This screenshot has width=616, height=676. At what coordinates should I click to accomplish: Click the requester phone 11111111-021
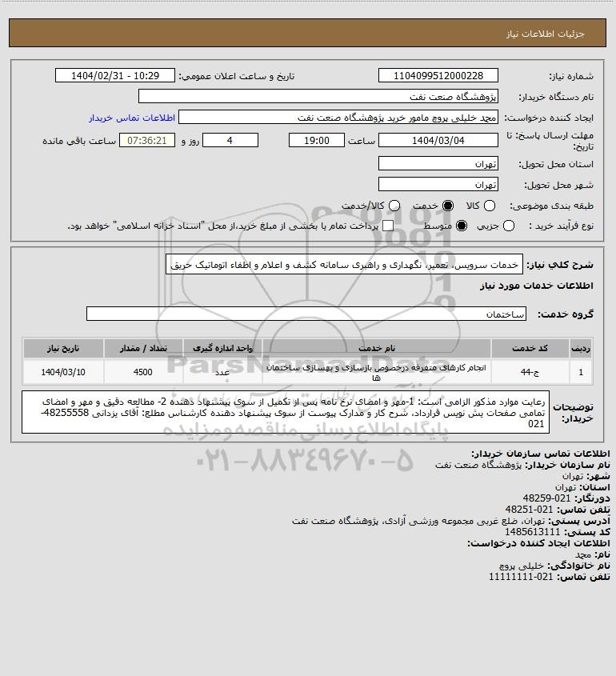[x=521, y=577]
